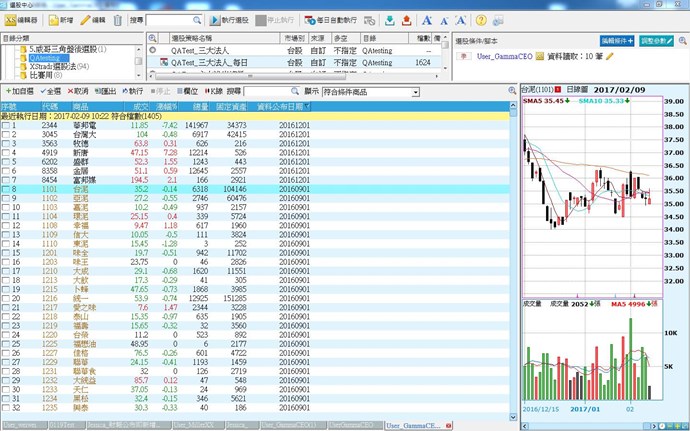
Task: Open the XS編輯器 editor
Action: click(x=24, y=20)
